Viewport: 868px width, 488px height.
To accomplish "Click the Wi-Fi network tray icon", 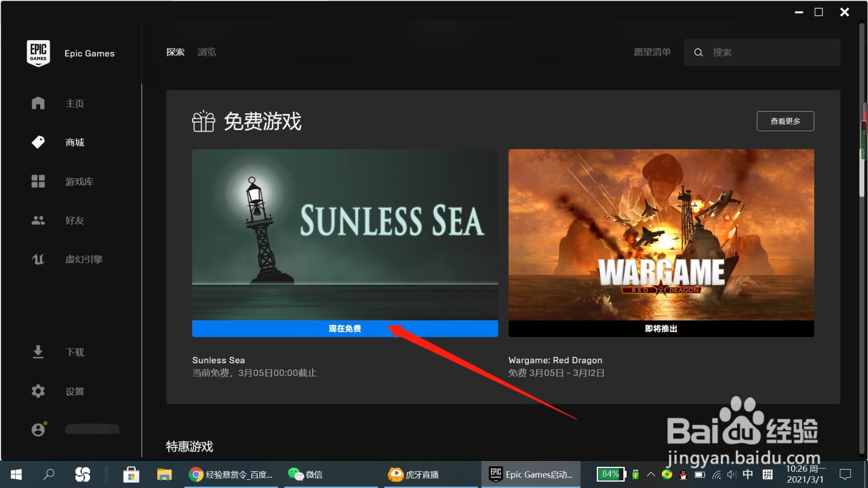I will click(x=717, y=475).
